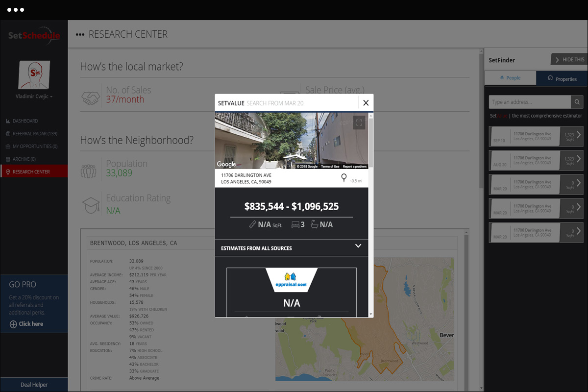Click the Education graduation cap icon
The height and width of the screenshot is (392, 588).
point(91,206)
